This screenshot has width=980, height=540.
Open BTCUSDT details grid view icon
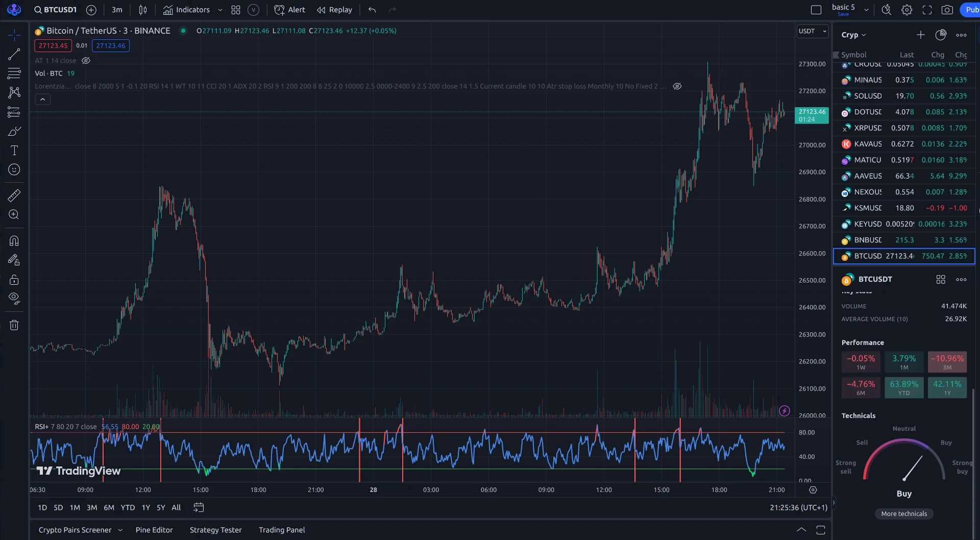(941, 279)
